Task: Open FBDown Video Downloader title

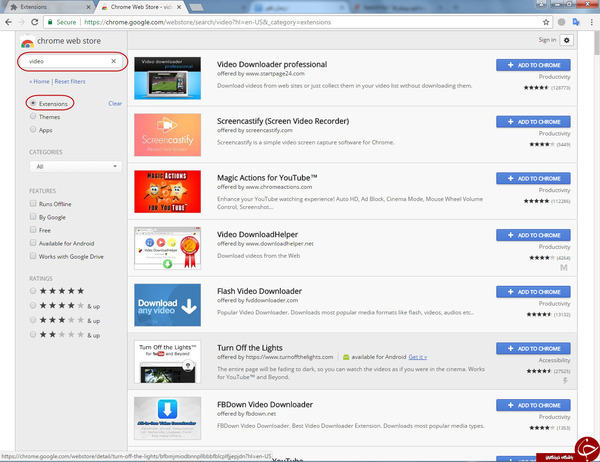Action: pyautogui.click(x=265, y=404)
